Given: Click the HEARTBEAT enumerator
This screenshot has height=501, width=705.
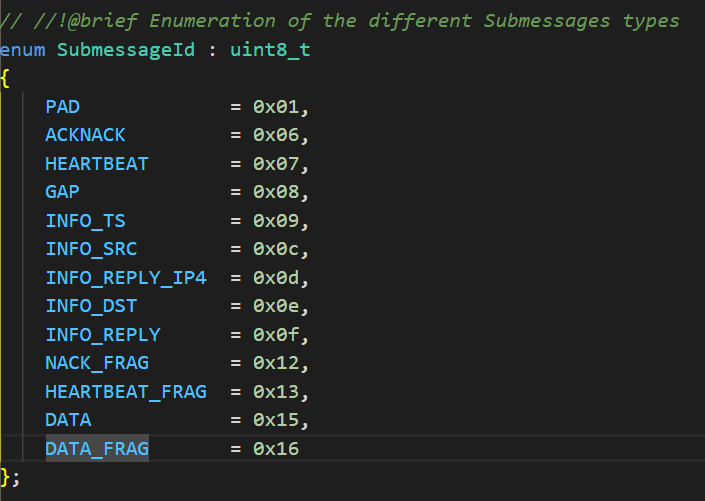Looking at the screenshot, I should tap(97, 164).
